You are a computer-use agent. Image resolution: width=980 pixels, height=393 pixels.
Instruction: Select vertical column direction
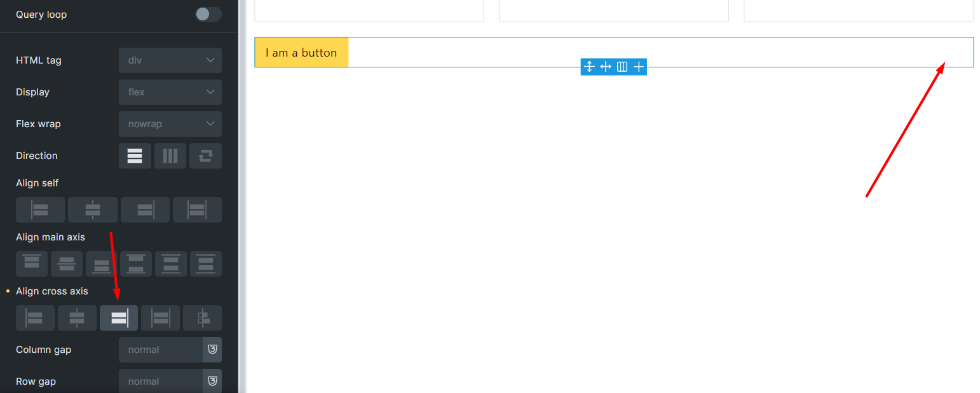170,156
